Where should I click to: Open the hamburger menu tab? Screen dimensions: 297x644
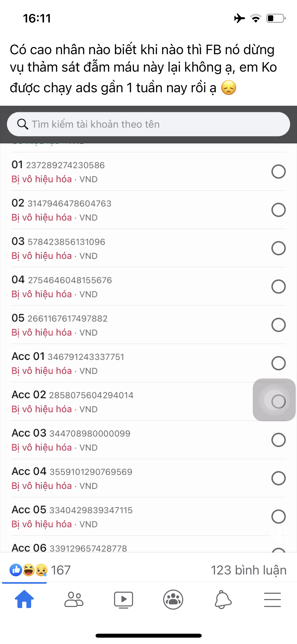point(272,599)
